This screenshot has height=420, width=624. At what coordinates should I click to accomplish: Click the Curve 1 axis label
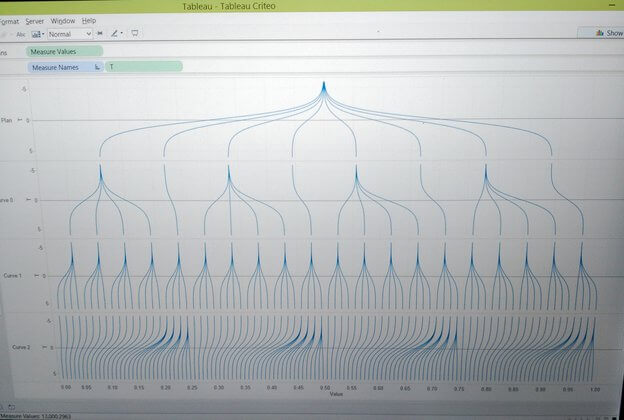(x=12, y=275)
